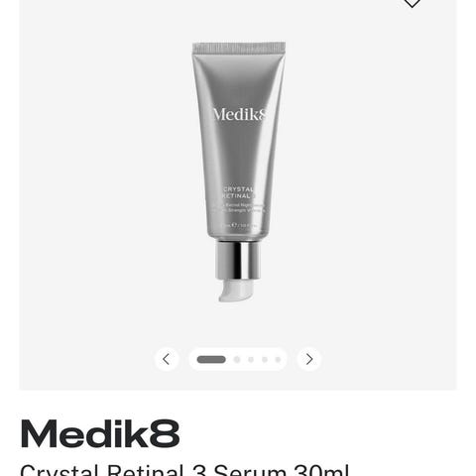
Task: Click the Crystal Retinal label on the tube
Action: (239, 192)
